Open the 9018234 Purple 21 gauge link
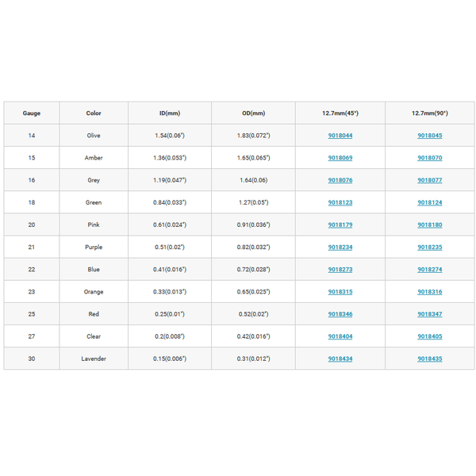The width and height of the screenshot is (476, 476). coord(340,247)
